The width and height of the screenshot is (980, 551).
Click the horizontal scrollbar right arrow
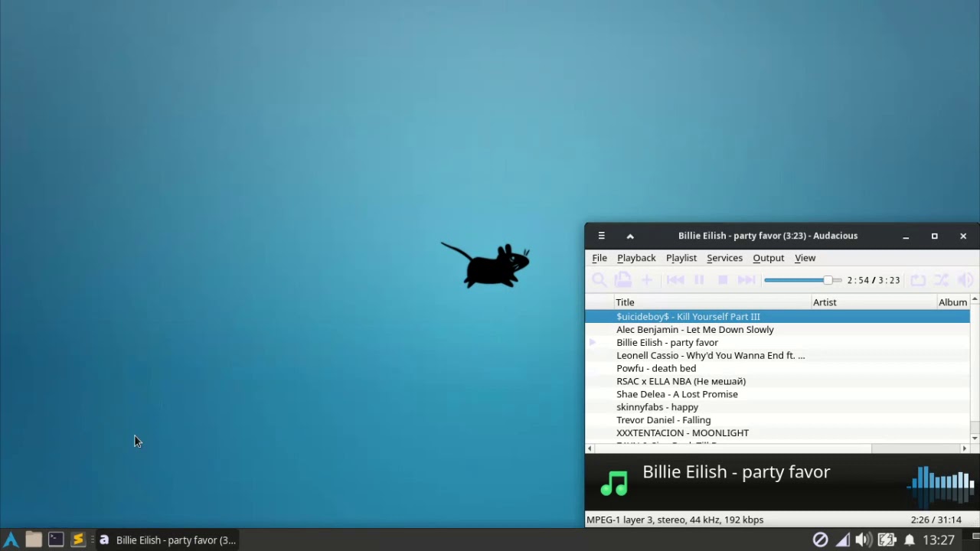coord(965,448)
